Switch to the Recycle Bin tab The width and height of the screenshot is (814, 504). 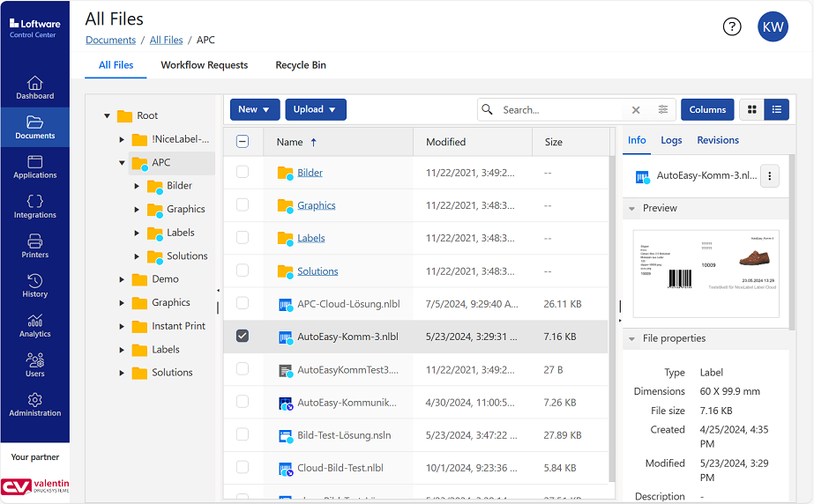point(301,65)
